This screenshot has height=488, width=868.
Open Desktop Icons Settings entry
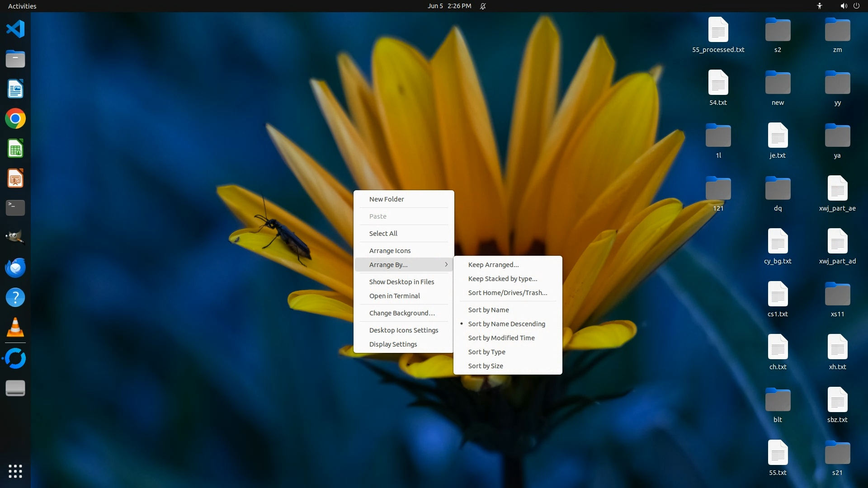point(403,330)
